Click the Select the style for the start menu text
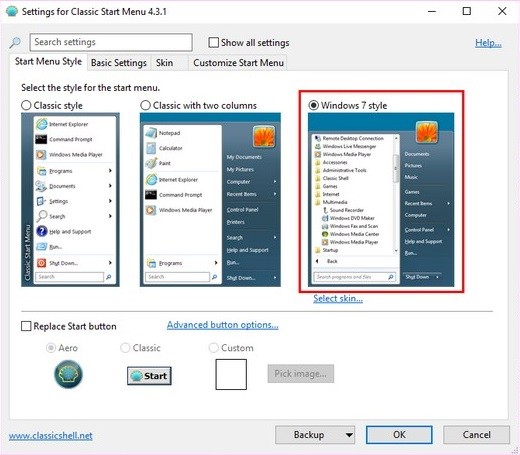520x455 pixels. tap(90, 88)
